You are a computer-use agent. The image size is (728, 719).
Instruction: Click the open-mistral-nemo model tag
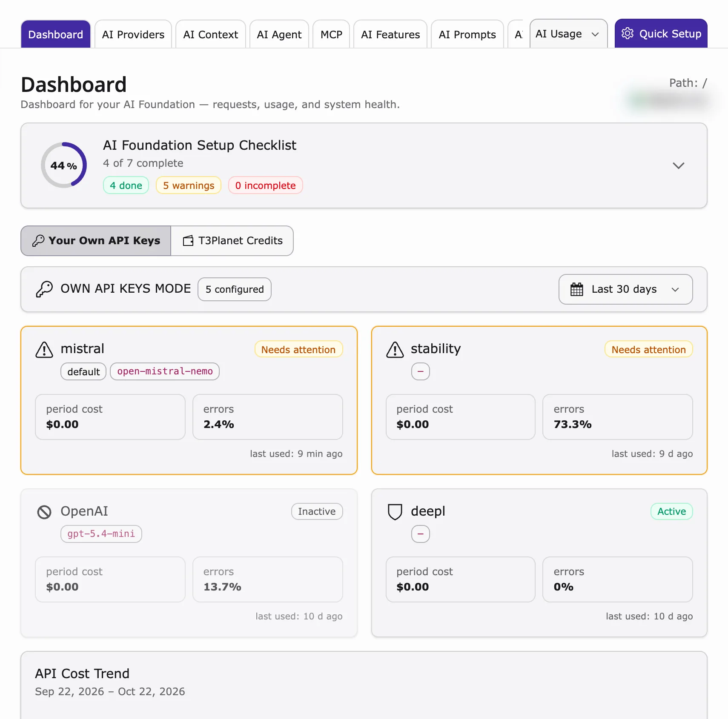pyautogui.click(x=165, y=371)
